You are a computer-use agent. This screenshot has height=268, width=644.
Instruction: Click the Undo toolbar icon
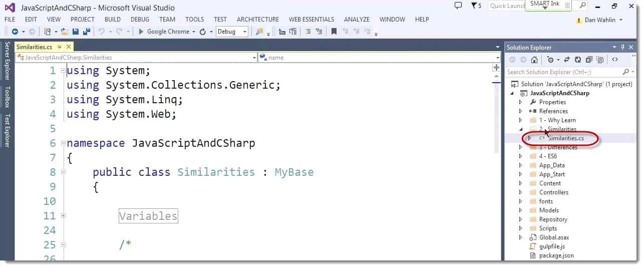[101, 32]
